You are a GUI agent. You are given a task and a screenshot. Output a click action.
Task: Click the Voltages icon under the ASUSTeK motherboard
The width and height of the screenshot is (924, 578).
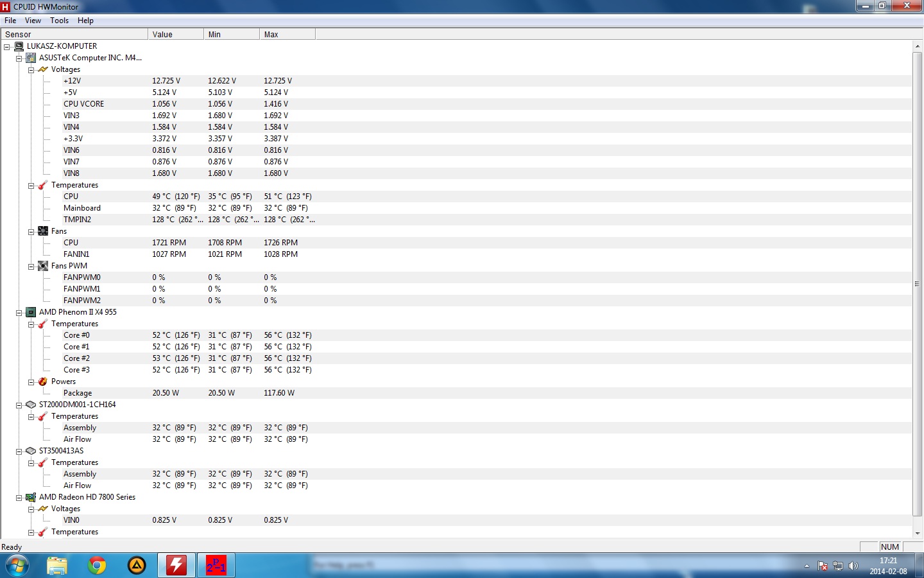[43, 69]
